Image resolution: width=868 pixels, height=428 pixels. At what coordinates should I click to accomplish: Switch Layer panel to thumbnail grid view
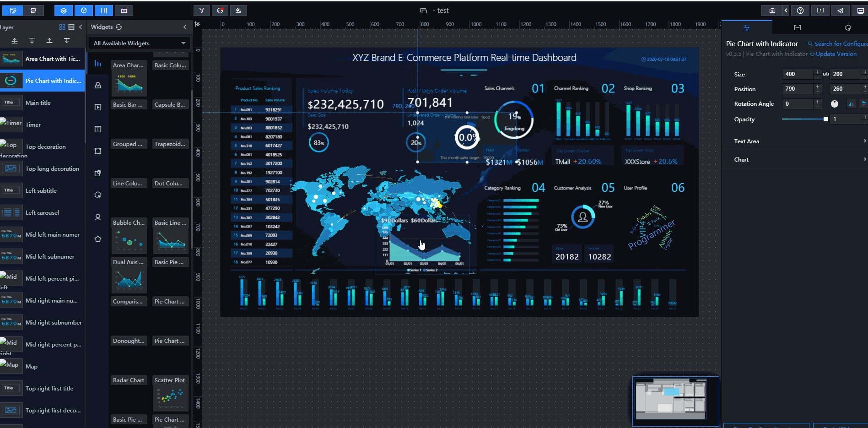pyautogui.click(x=62, y=27)
